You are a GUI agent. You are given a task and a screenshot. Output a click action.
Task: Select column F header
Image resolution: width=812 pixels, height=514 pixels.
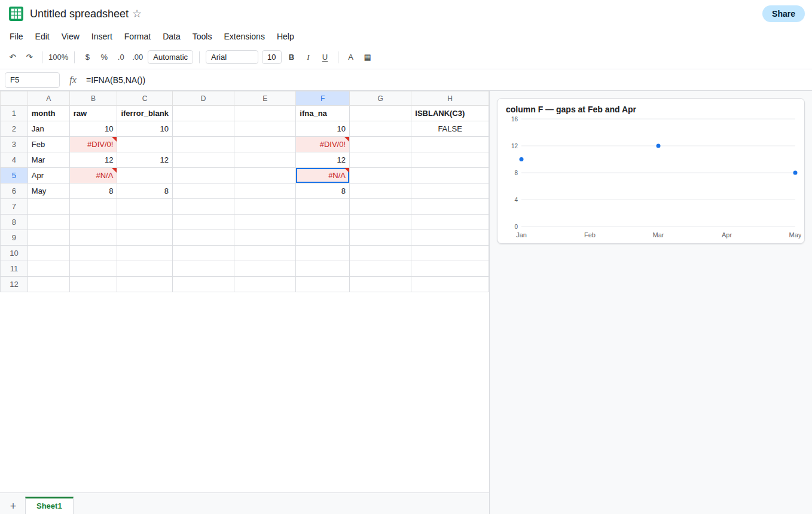[323, 98]
